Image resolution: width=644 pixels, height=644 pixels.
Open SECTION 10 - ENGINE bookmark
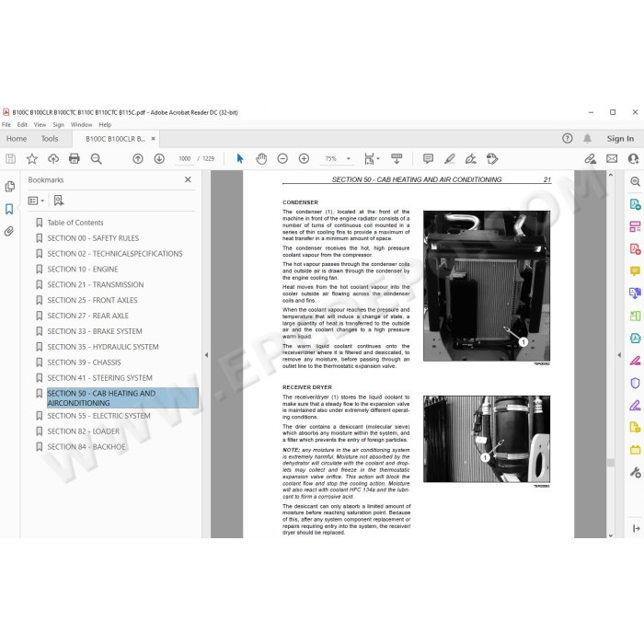click(x=83, y=270)
